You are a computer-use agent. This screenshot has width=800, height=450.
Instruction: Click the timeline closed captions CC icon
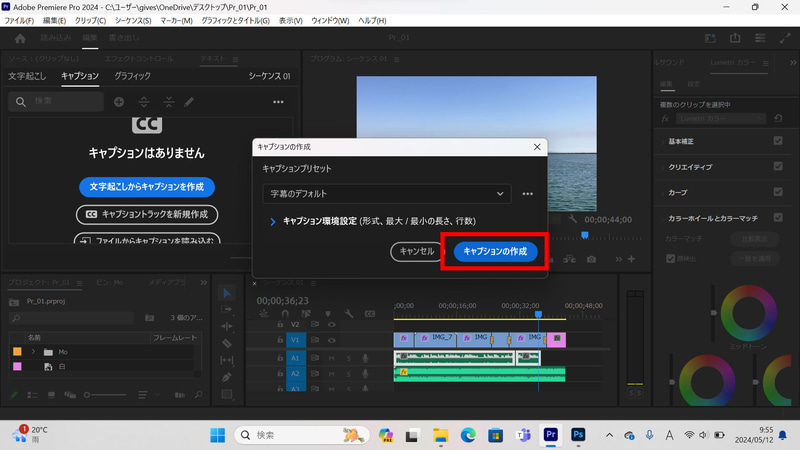tap(370, 314)
